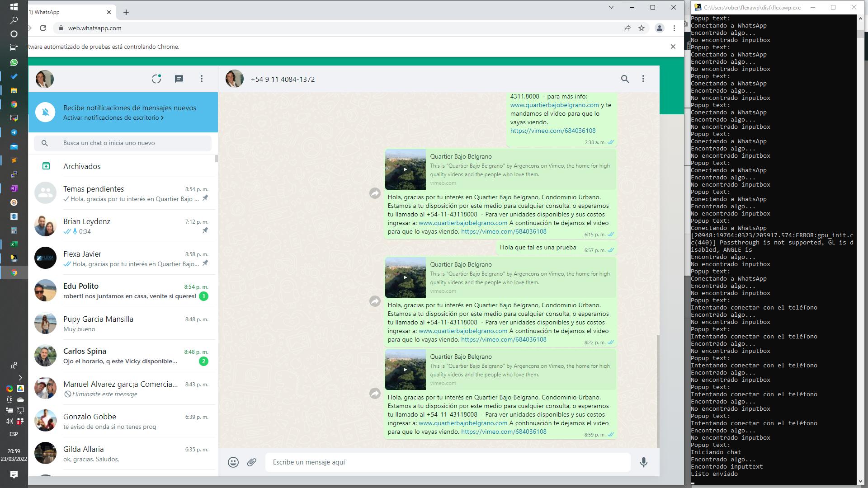Open Chrome tab search chevron
Image resolution: width=868 pixels, height=488 pixels.
(611, 7)
